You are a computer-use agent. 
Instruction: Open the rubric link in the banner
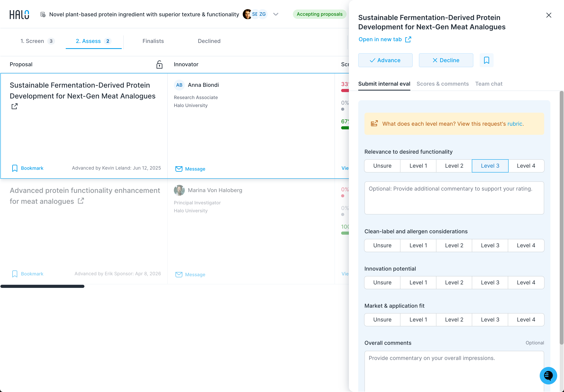(x=515, y=124)
